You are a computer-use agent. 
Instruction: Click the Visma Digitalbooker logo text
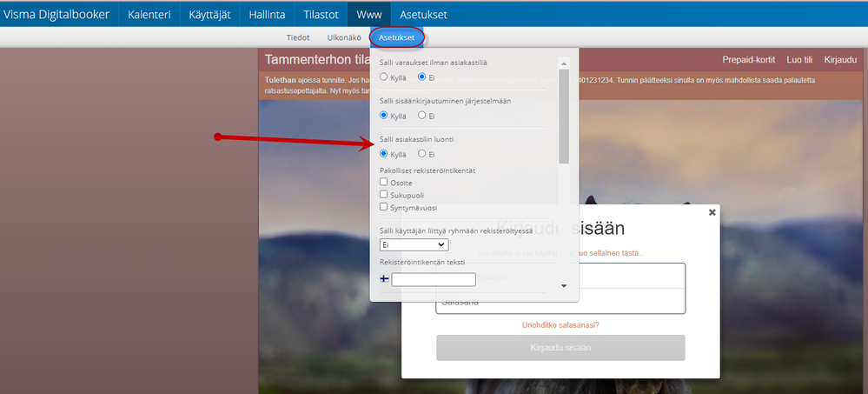[56, 15]
